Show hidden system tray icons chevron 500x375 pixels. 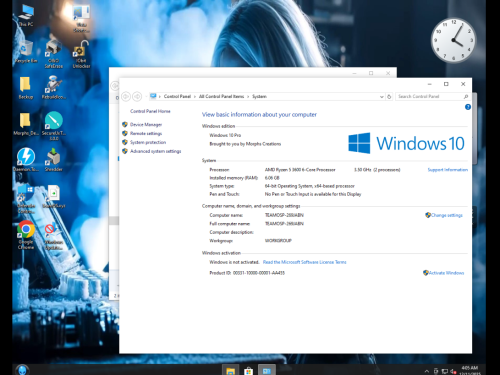427,371
